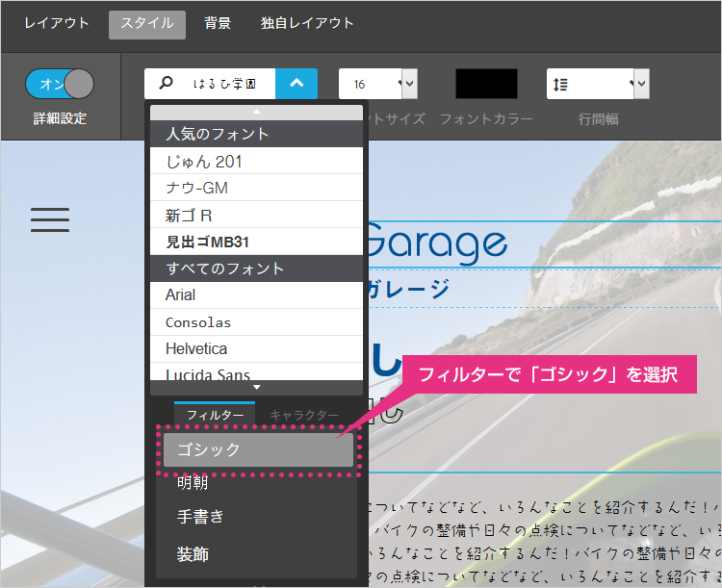Collapse the font list with the blue chevron

pos(297,84)
